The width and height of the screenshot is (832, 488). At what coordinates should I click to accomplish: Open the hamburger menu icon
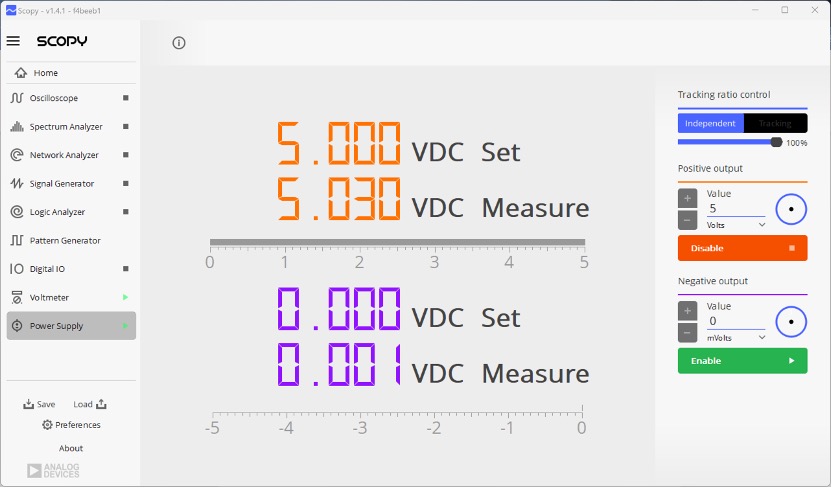click(x=13, y=41)
